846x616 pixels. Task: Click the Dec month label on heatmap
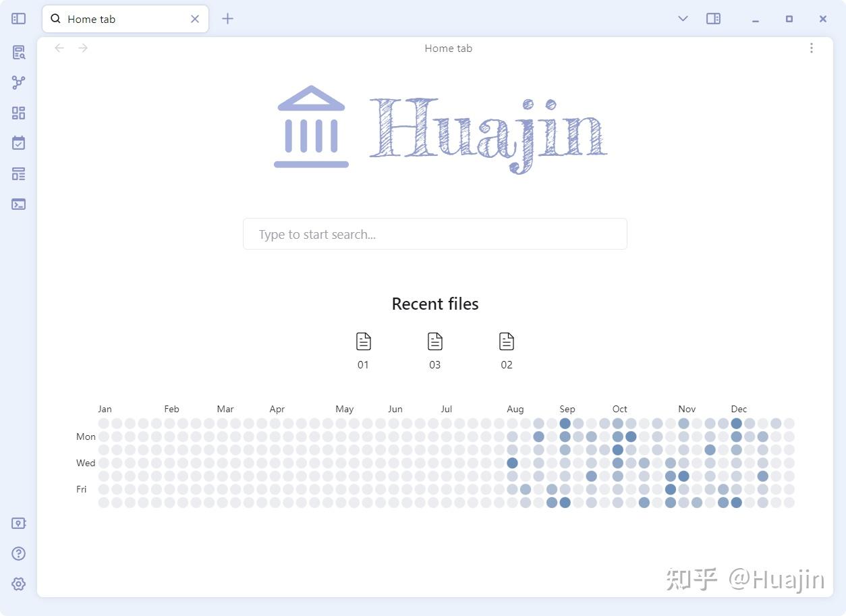739,409
